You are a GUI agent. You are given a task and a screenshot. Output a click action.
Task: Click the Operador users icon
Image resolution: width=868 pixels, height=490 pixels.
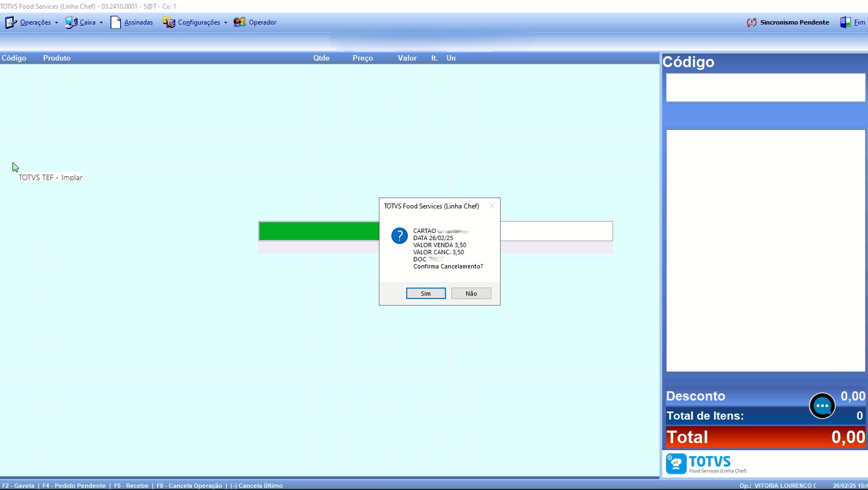[x=240, y=22]
